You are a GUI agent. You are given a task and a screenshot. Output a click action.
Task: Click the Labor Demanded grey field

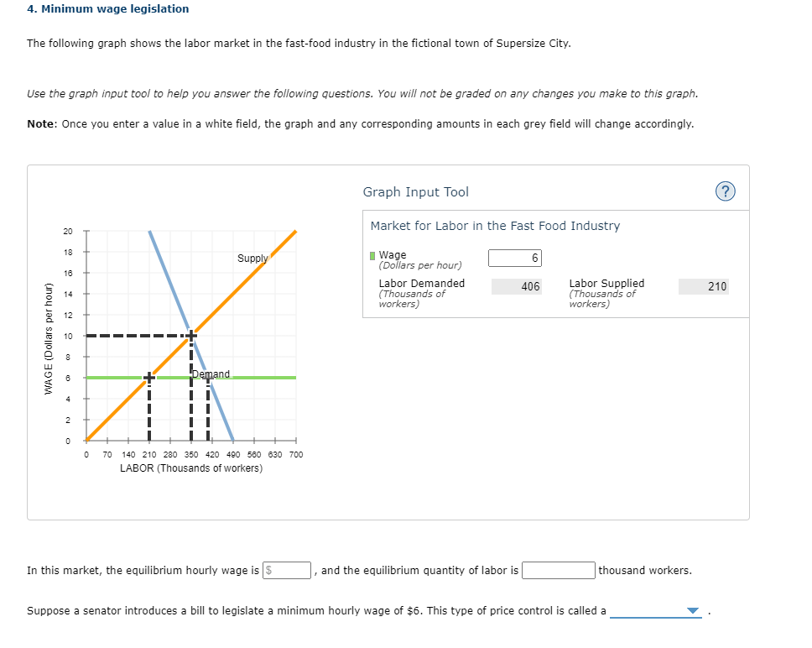(x=517, y=286)
